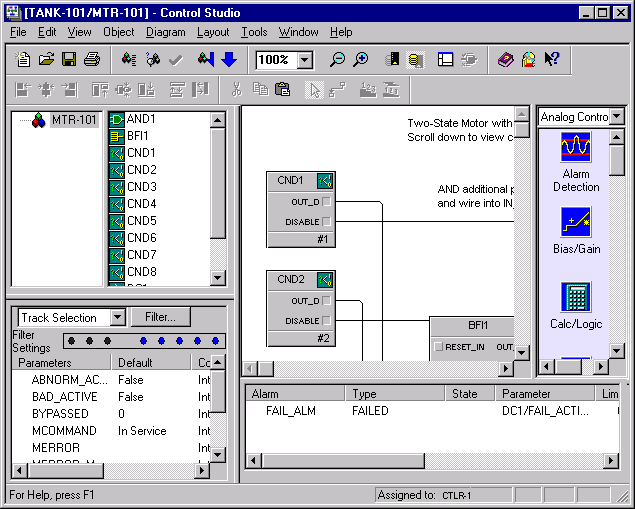Open the Track Selection dropdown
The height and width of the screenshot is (509, 635).
pyautogui.click(x=118, y=317)
